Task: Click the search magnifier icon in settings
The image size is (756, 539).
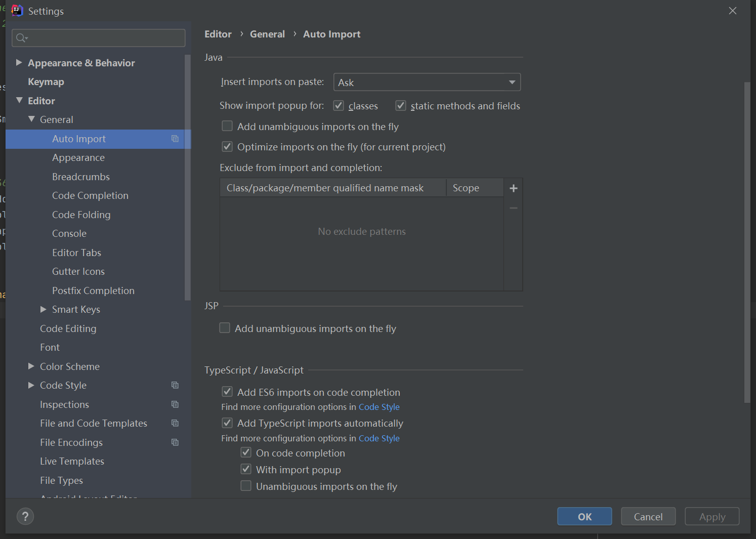Action: click(22, 38)
